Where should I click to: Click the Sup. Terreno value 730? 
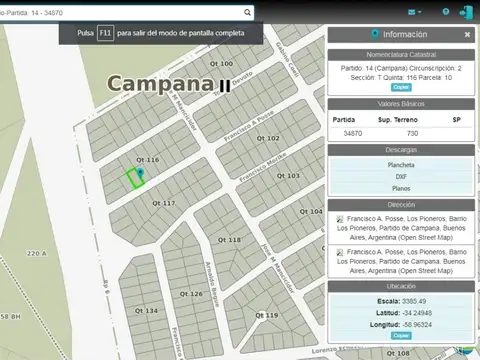412,133
